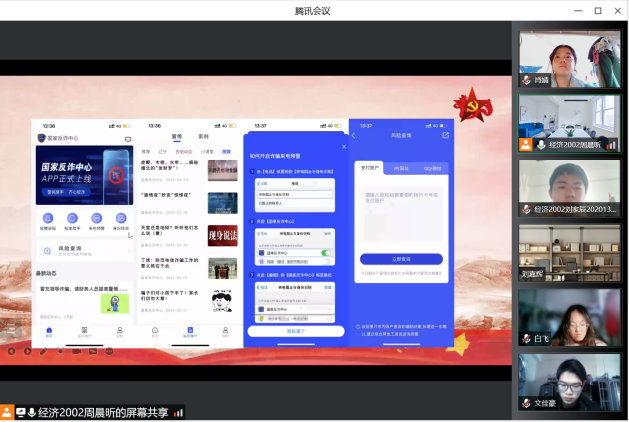Viewport: 629px width, 422px height.
Task: Click the 我要举报 report icon
Action: point(48,218)
